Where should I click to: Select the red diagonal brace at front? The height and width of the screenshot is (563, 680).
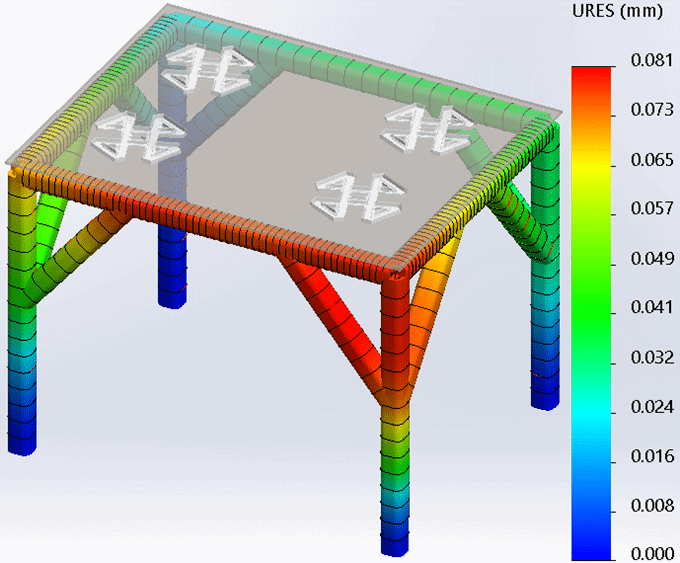pyautogui.click(x=335, y=320)
